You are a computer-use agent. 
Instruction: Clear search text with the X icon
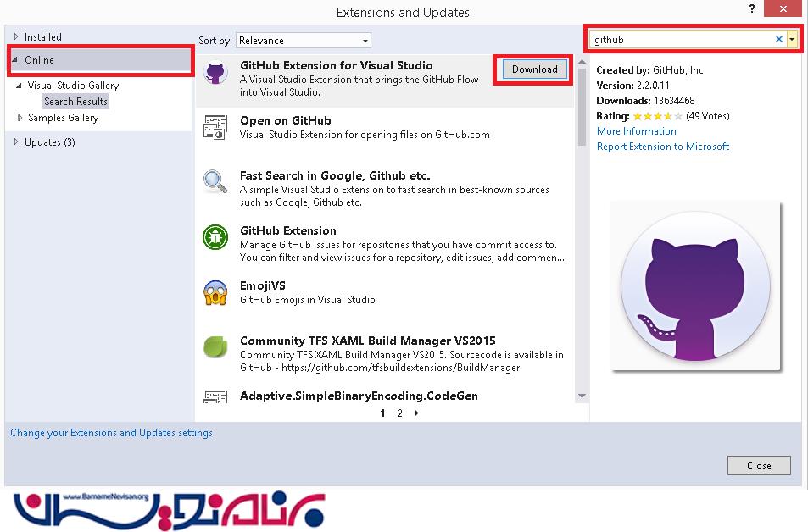pos(779,39)
